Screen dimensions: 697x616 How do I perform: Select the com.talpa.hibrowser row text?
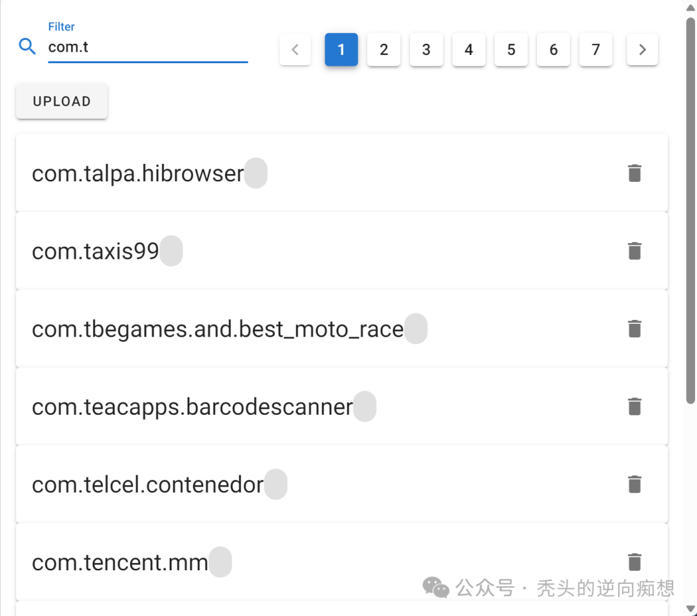coord(138,174)
